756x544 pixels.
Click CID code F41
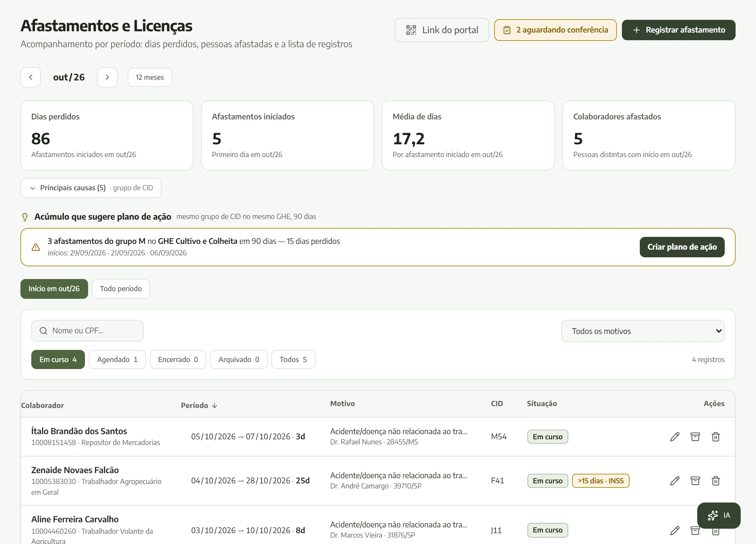tap(497, 481)
